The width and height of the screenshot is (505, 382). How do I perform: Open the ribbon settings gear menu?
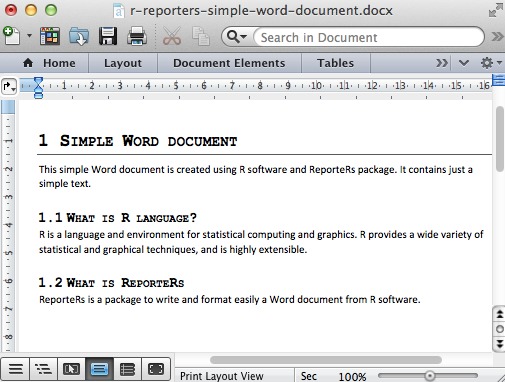[x=491, y=63]
